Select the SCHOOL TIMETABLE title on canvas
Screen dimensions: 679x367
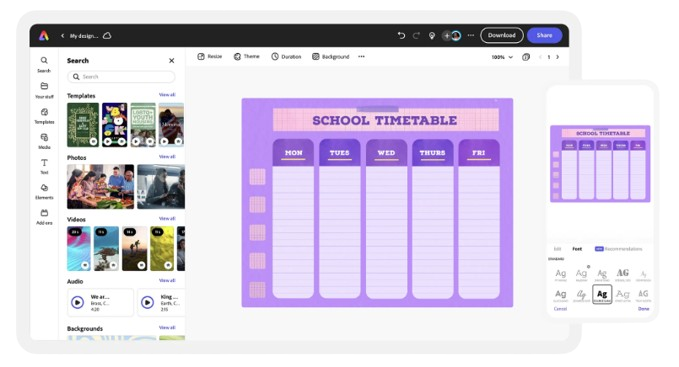[x=385, y=120]
